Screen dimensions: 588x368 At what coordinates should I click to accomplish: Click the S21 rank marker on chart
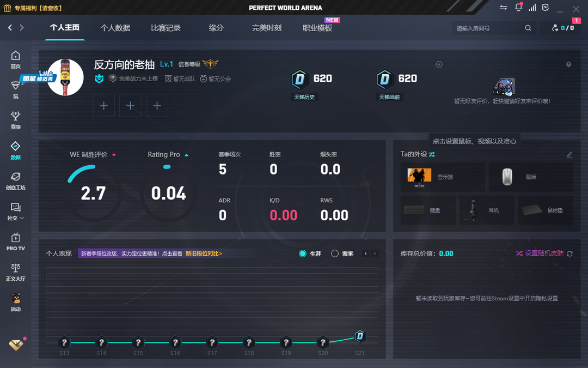coord(360,336)
